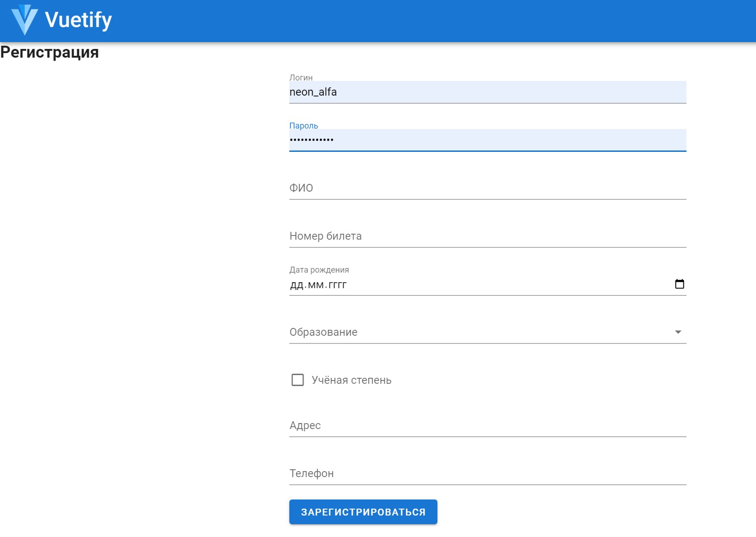Click into the Адрес input field
This screenshot has width=756, height=537.
487,425
